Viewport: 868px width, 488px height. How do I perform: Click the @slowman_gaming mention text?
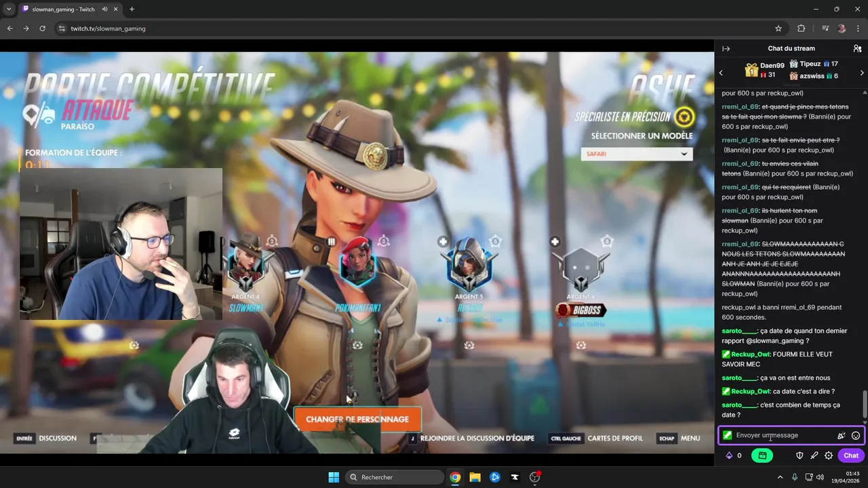775,341
